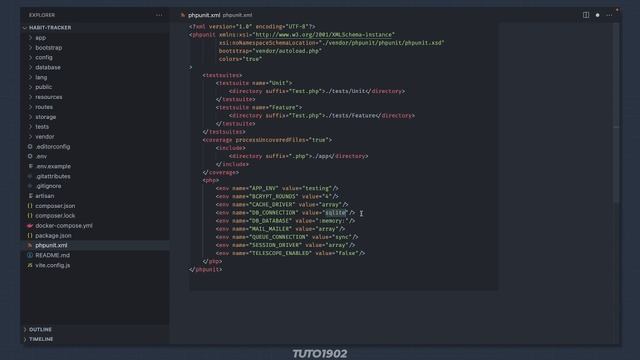Screen dimensions: 640x360
Task: Expand the bootstrap folder
Action: (x=30, y=47)
